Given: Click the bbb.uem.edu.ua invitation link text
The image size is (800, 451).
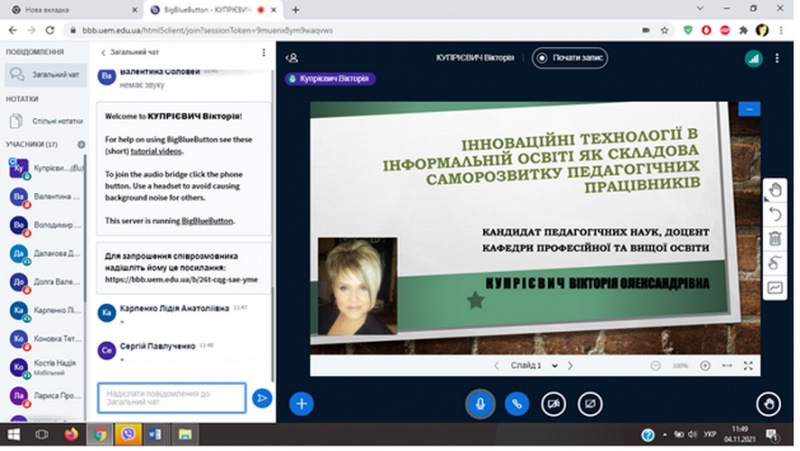Looking at the screenshot, I should click(181, 279).
